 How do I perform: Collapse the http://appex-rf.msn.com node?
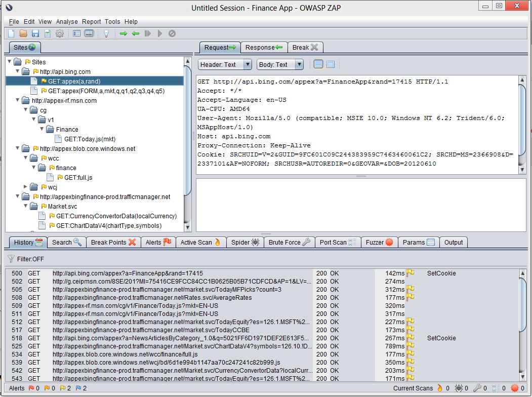(18, 100)
